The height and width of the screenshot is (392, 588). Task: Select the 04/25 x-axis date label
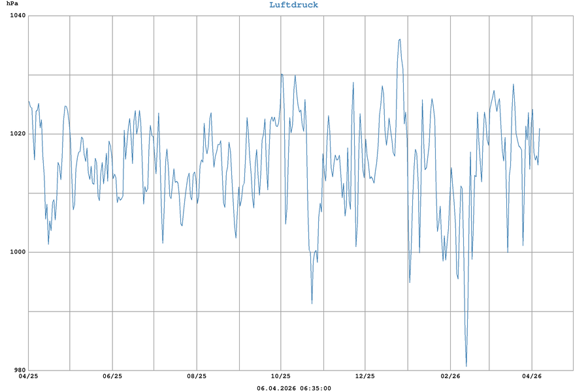click(28, 376)
